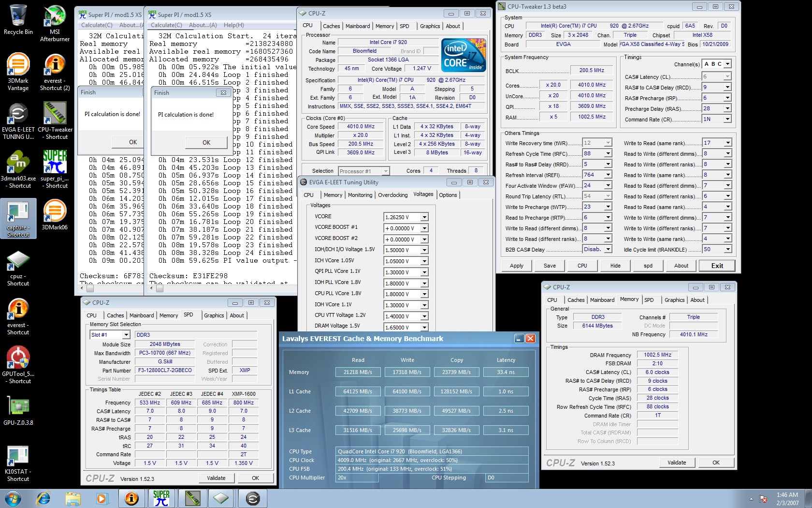Close the front Finish dialog
812x508 pixels.
[x=223, y=92]
